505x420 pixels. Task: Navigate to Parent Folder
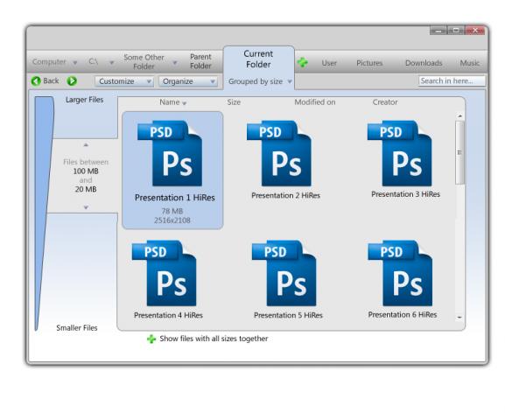[x=200, y=61]
